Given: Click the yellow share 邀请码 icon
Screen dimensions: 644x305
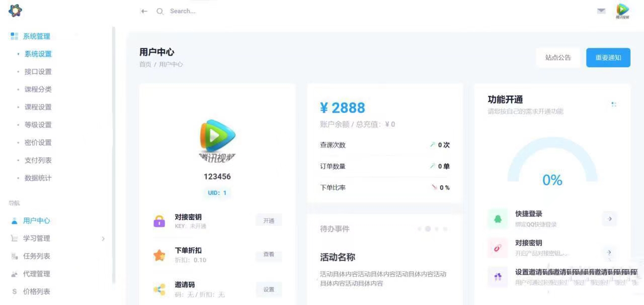Looking at the screenshot, I should pos(159,289).
